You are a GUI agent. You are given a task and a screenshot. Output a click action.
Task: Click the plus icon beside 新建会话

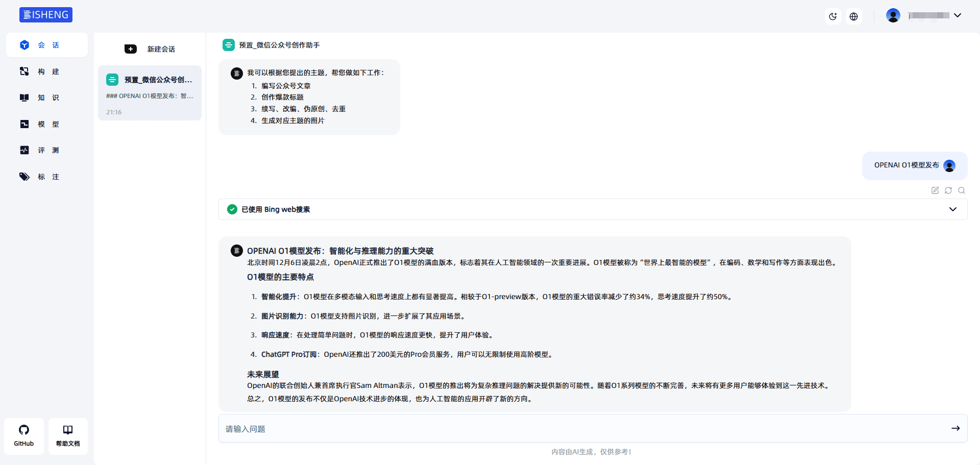coord(131,49)
